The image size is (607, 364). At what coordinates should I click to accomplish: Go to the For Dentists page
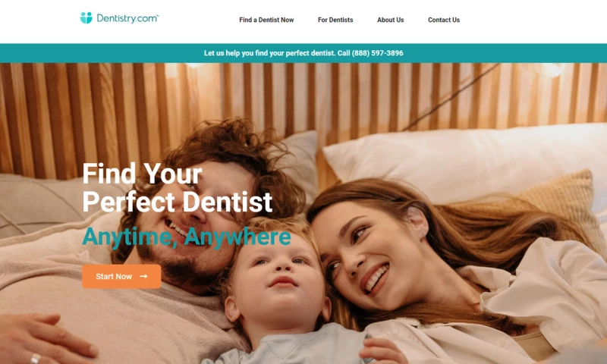335,20
